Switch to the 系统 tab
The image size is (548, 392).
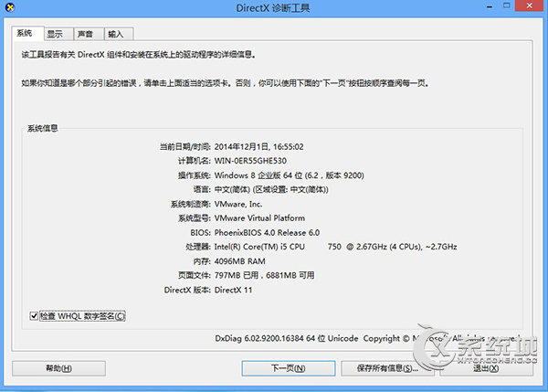click(x=27, y=33)
